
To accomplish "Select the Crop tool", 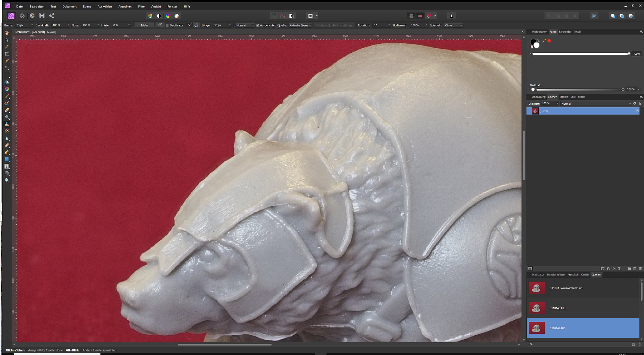I will point(7,54).
